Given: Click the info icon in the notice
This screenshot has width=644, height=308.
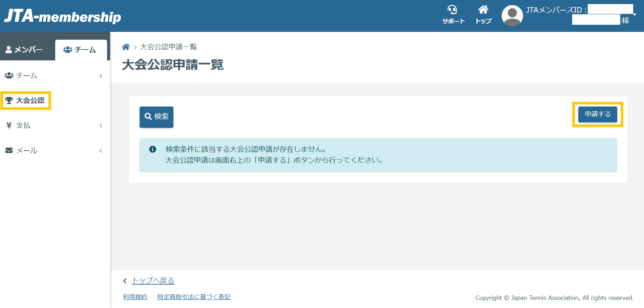Looking at the screenshot, I should [x=153, y=149].
